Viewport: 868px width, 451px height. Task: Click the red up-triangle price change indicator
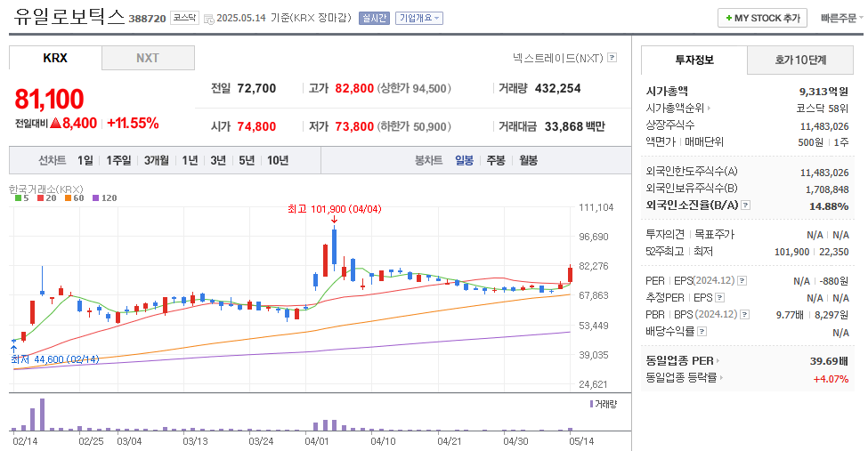tap(55, 123)
